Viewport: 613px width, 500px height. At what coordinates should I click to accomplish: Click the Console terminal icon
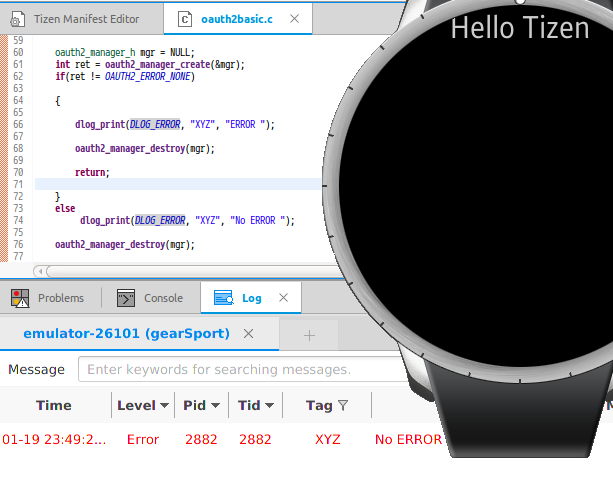tap(126, 298)
